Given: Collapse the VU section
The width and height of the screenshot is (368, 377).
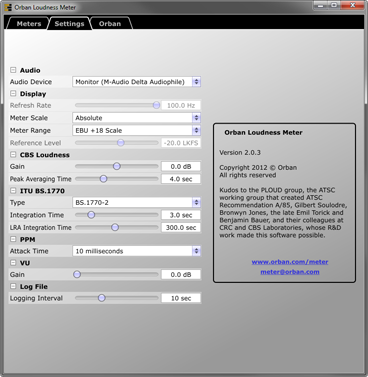Looking at the screenshot, I should [13, 263].
